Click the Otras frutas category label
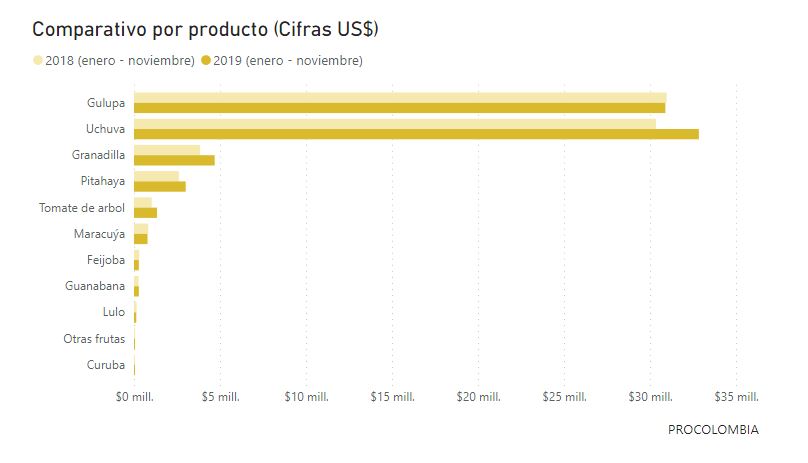Image resolution: width=808 pixels, height=463 pixels. [x=94, y=339]
